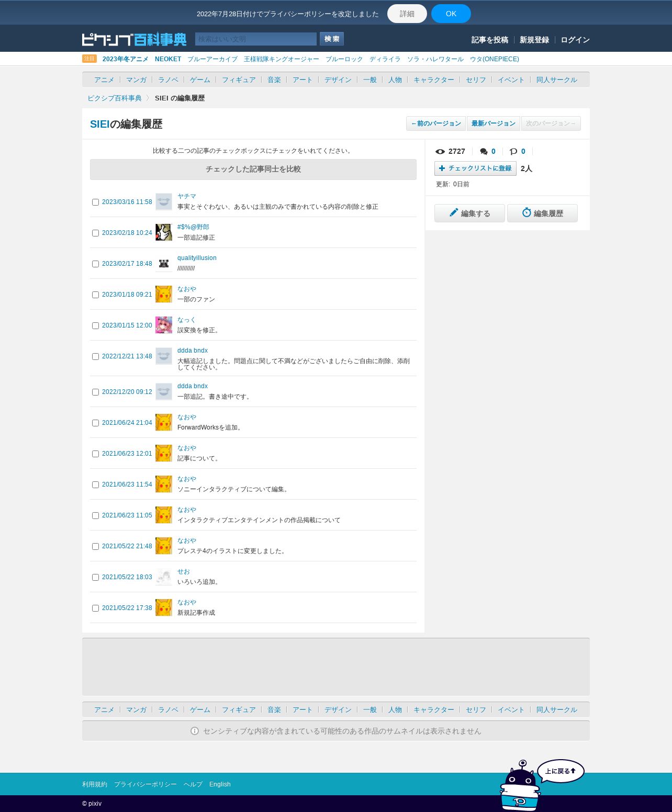Image resolution: width=672 pixels, height=812 pixels.
Task: Open the ウタ(ONEPIECE) trending link
Action: [495, 59]
